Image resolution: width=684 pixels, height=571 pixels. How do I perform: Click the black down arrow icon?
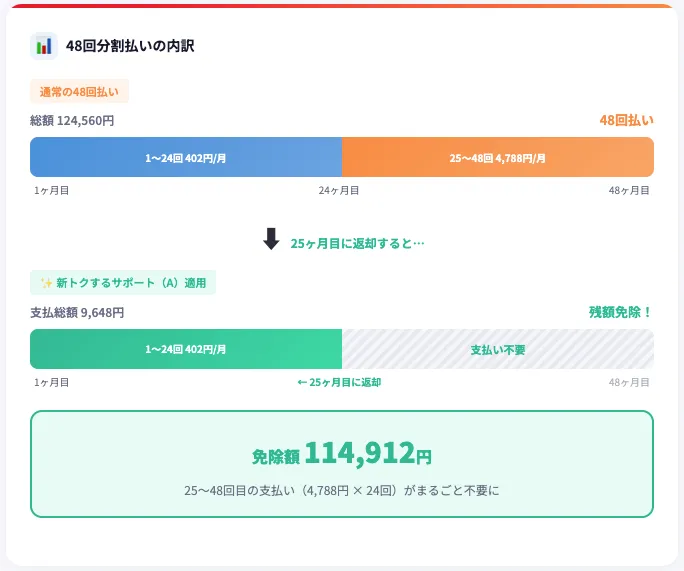(271, 240)
